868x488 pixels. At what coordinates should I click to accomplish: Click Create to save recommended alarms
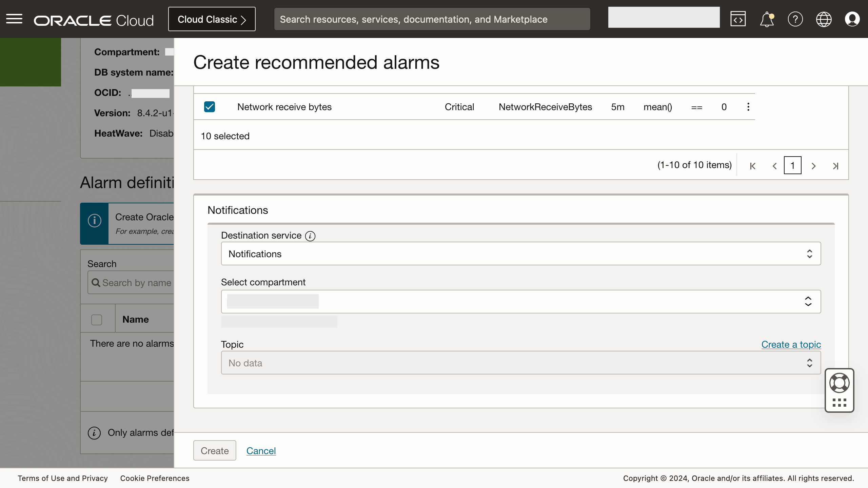point(214,450)
